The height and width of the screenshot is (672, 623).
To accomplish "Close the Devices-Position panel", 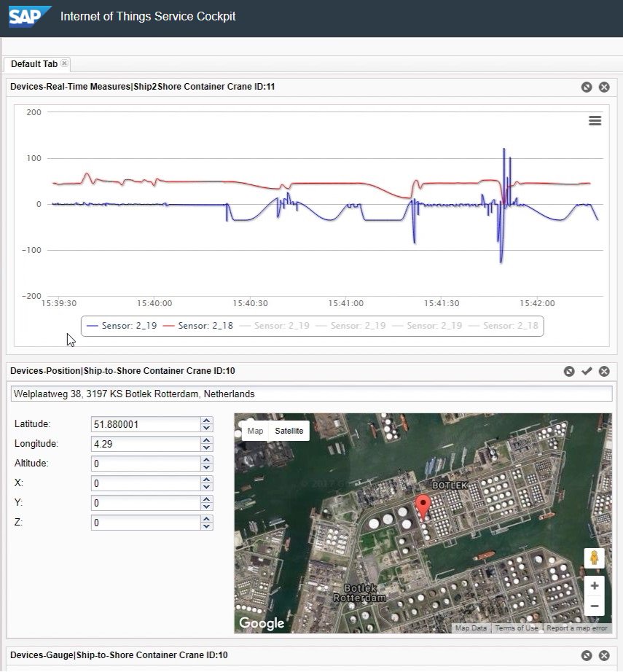I will click(x=604, y=371).
